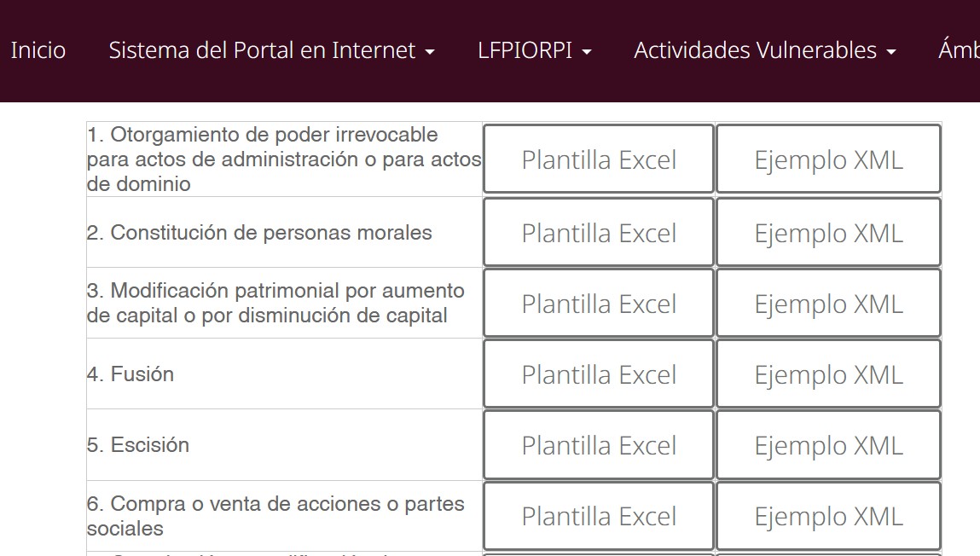Download Plantilla Excel for Fusión
The image size is (980, 556).
coord(598,374)
